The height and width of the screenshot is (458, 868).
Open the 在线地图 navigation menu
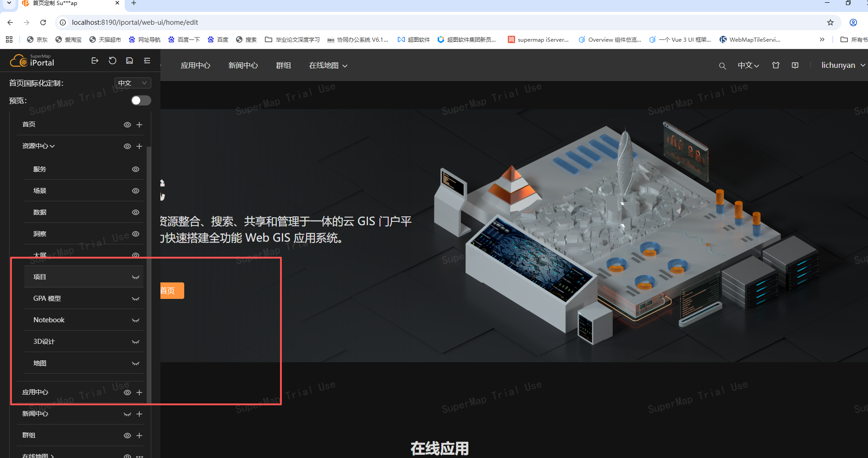[328, 66]
